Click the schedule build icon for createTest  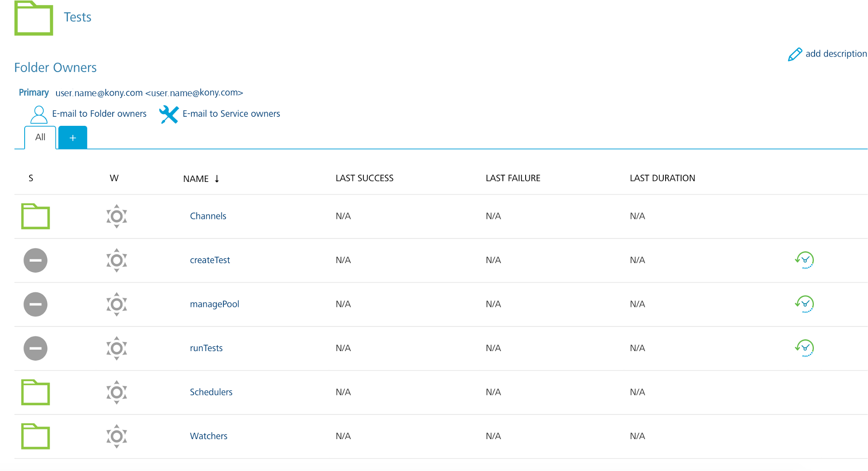click(x=805, y=260)
